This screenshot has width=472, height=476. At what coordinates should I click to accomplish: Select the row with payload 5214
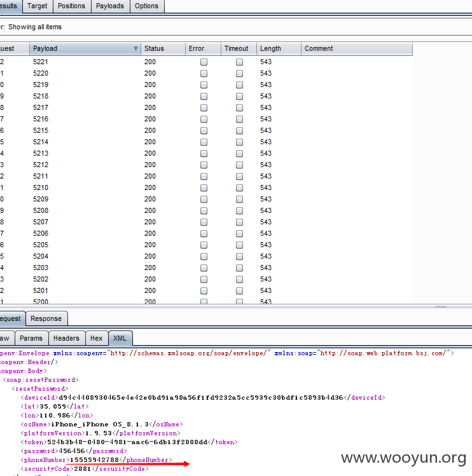click(x=206, y=142)
